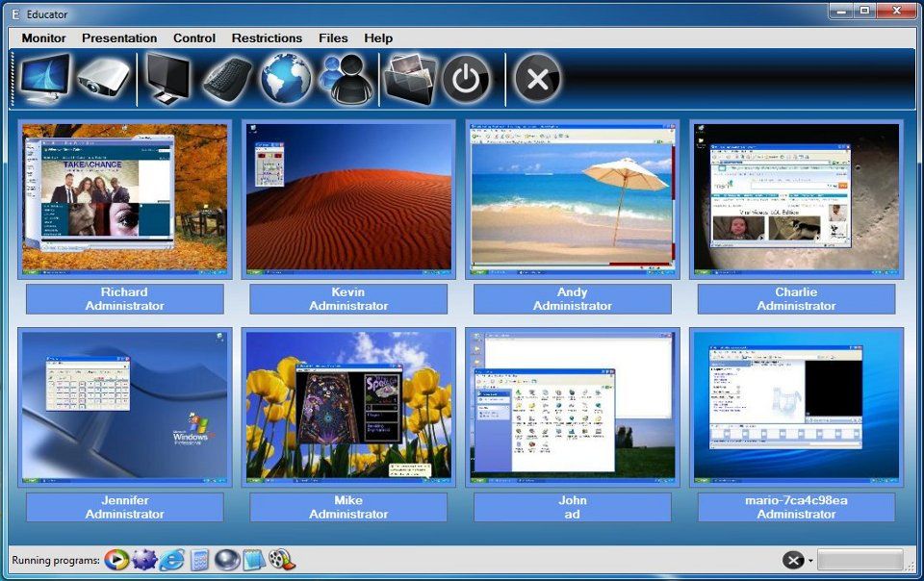Click the clear button near the progress bar

tap(793, 559)
